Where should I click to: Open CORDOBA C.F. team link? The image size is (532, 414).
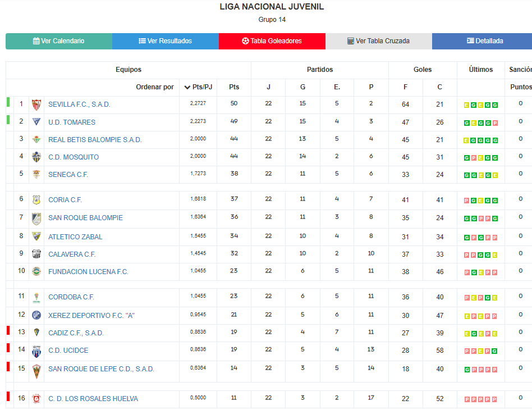pyautogui.click(x=71, y=297)
